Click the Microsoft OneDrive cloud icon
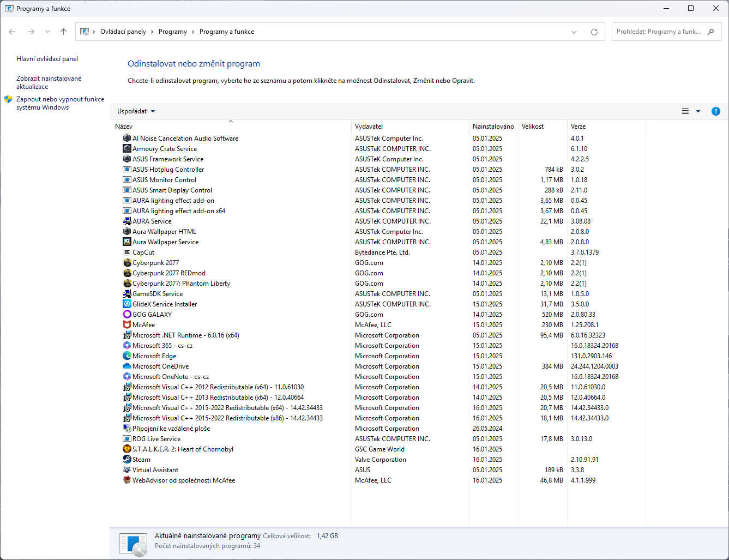 (x=127, y=366)
